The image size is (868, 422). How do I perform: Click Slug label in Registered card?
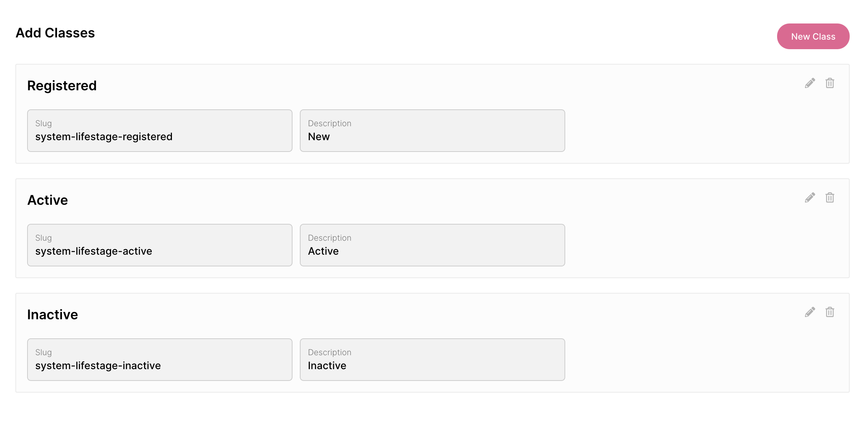(44, 124)
